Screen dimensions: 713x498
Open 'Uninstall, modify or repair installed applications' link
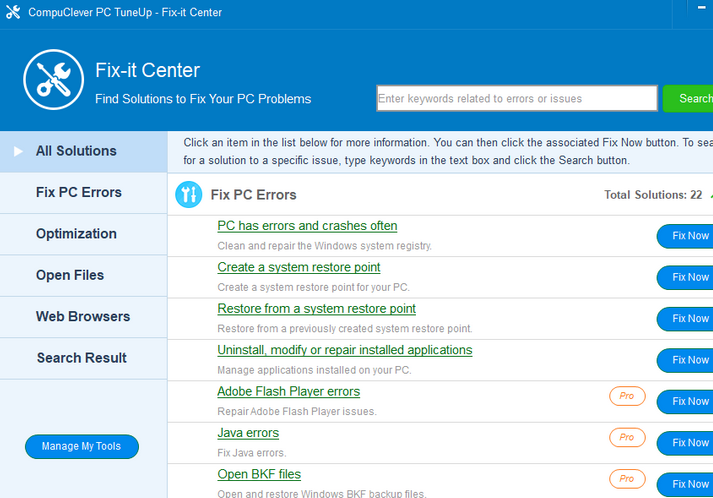coord(345,350)
